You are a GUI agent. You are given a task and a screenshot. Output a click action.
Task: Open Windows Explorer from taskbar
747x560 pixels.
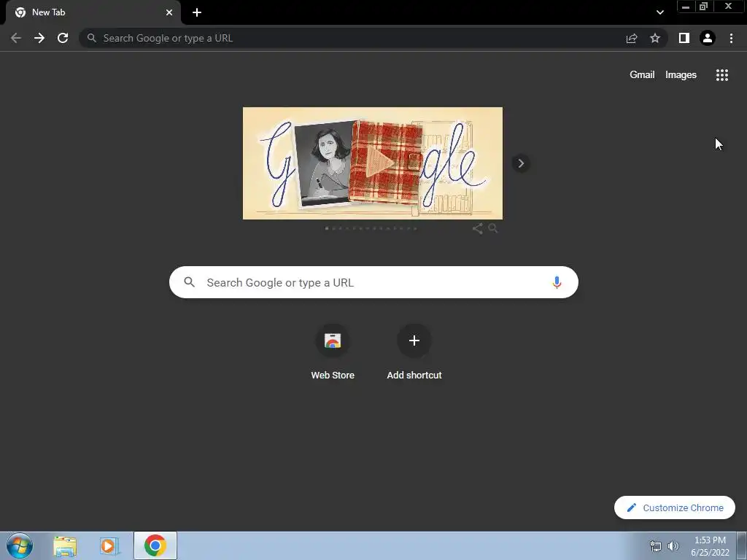[x=65, y=546]
